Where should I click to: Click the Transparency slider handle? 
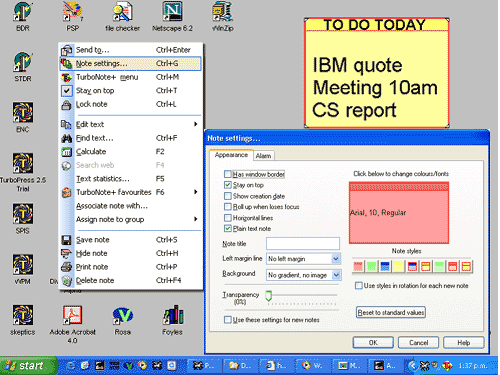pos(269,295)
